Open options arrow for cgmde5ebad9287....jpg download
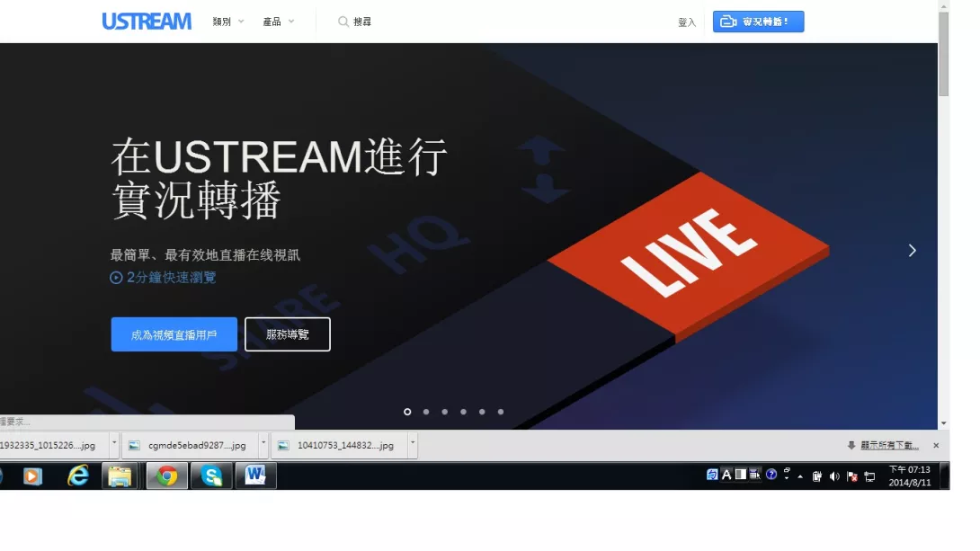 click(263, 446)
